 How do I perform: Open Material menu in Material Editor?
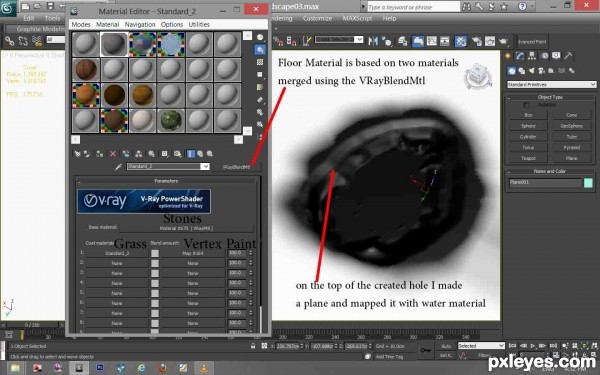(108, 24)
